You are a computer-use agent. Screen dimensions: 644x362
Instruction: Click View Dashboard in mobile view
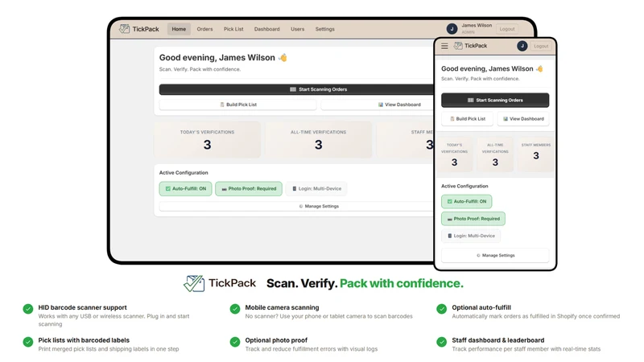523,118
